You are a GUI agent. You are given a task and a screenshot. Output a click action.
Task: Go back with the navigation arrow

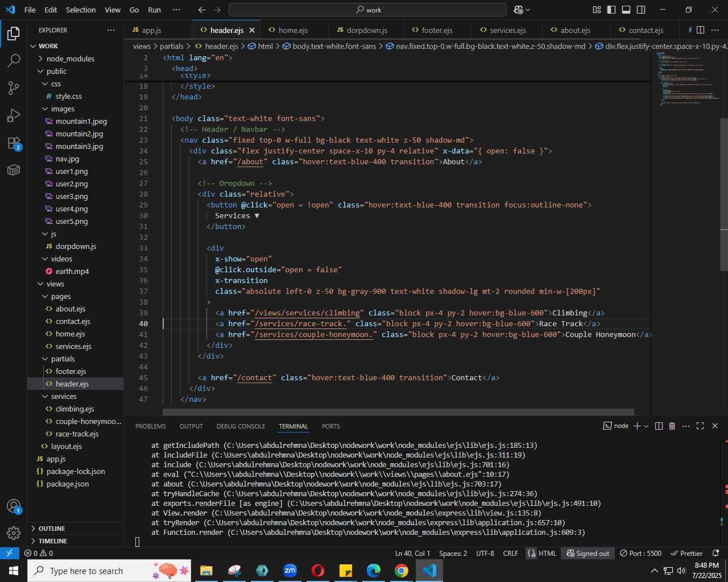point(202,10)
